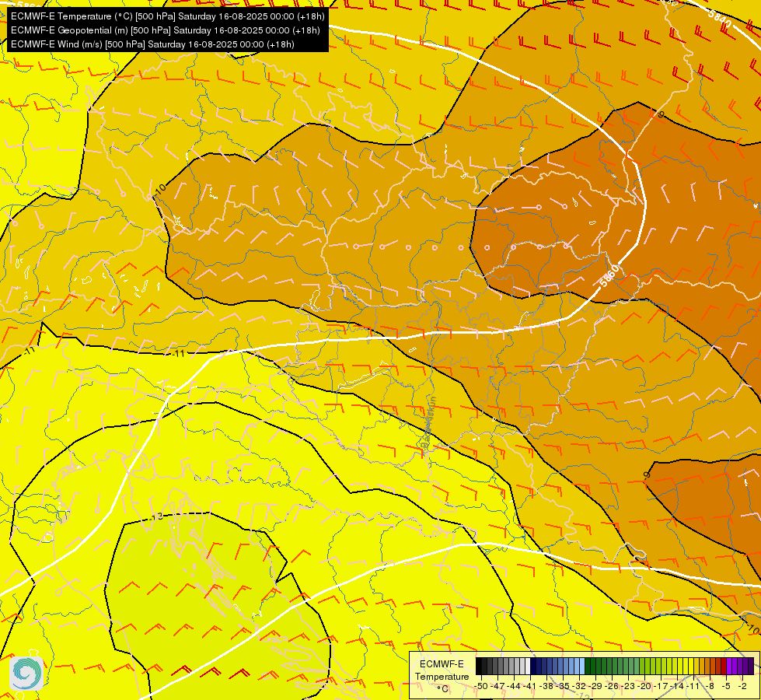
Task: Click the -8 value in the color legend
Action: [x=710, y=687]
